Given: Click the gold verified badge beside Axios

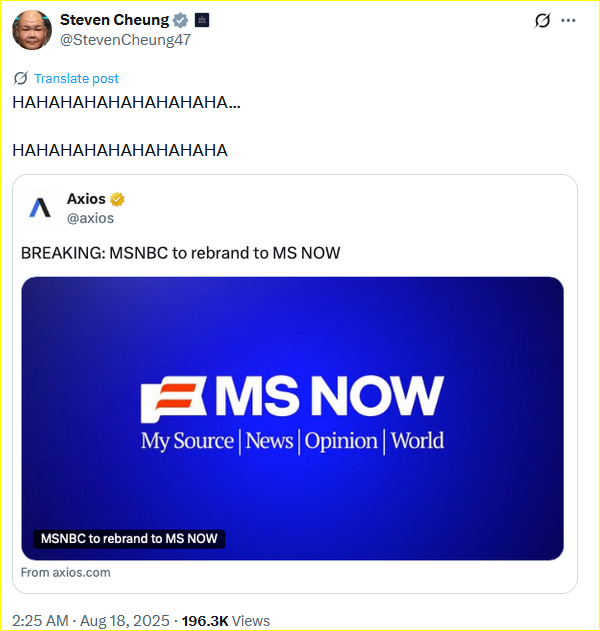Looking at the screenshot, I should 117,199.
